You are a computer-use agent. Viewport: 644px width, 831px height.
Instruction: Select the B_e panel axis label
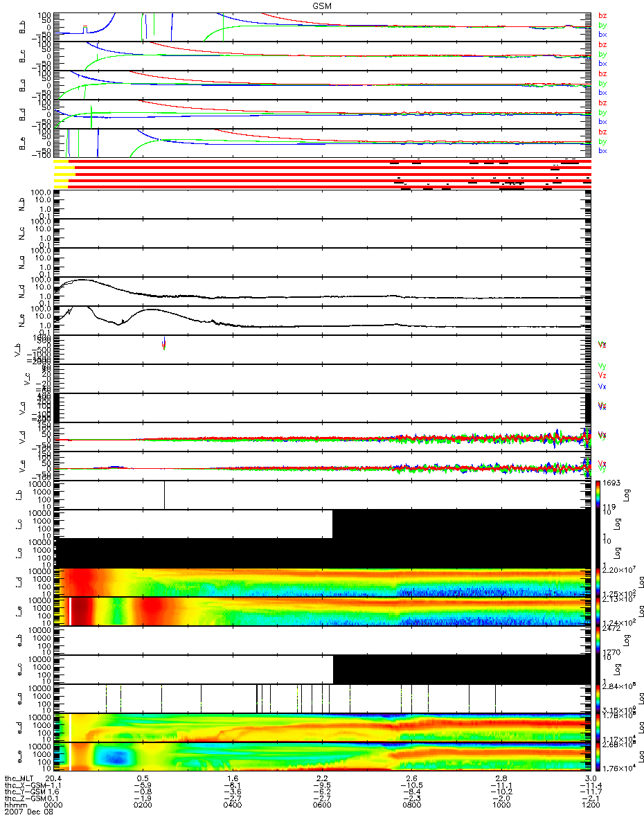point(21,143)
